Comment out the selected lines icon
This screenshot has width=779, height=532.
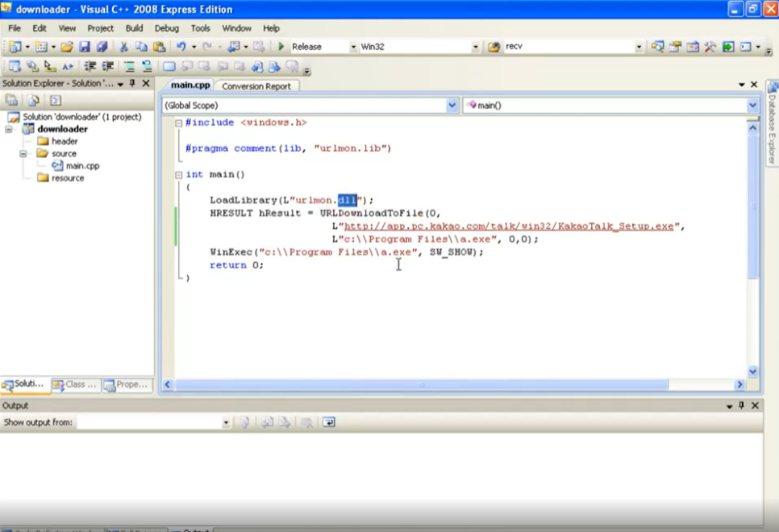click(x=129, y=66)
